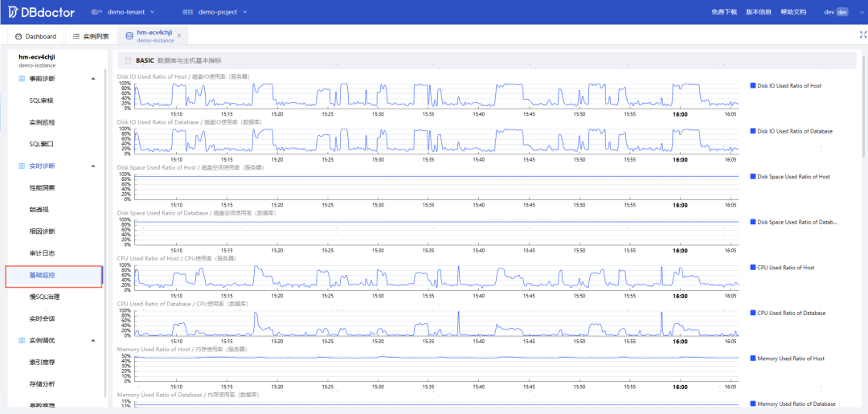Toggle Disk IO Used Ratio of Host legend
Image resolution: width=868 pixels, height=414 pixels.
[x=785, y=86]
